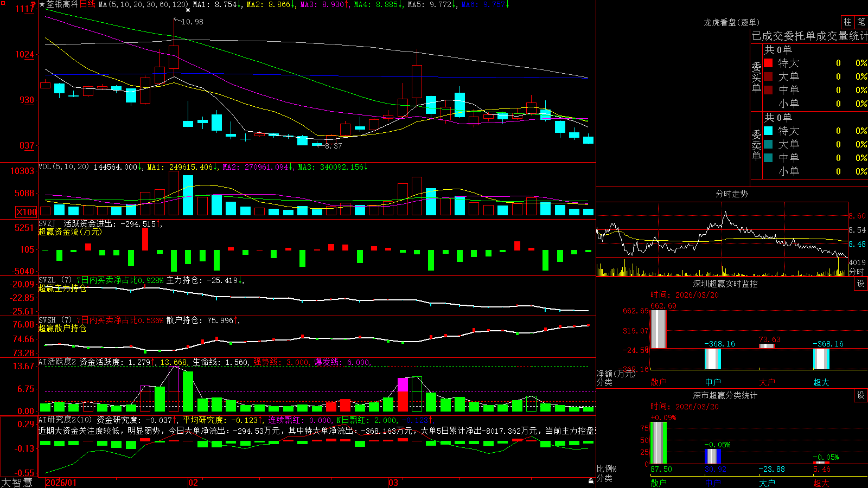Screen dimensions: 868x488
Task: Toggle the 笔 tick display mode
Action: (861, 22)
